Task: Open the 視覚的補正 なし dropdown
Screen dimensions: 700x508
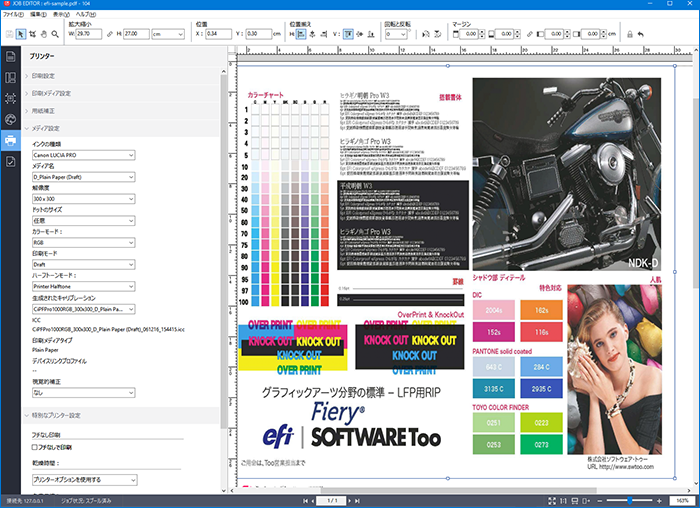Action: click(x=83, y=393)
